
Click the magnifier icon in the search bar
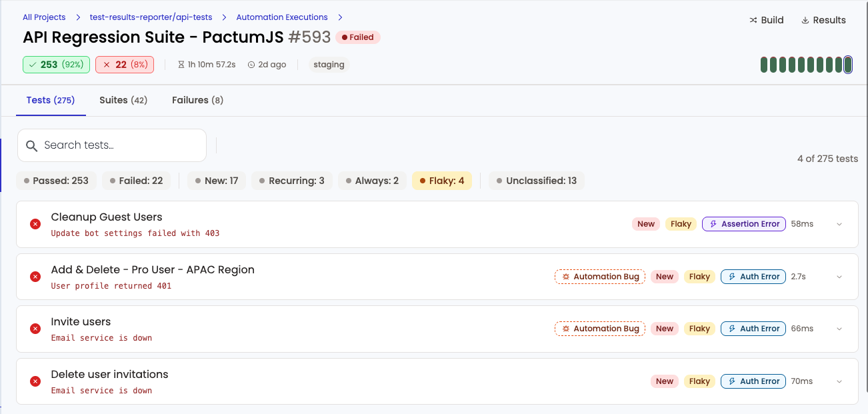(32, 145)
